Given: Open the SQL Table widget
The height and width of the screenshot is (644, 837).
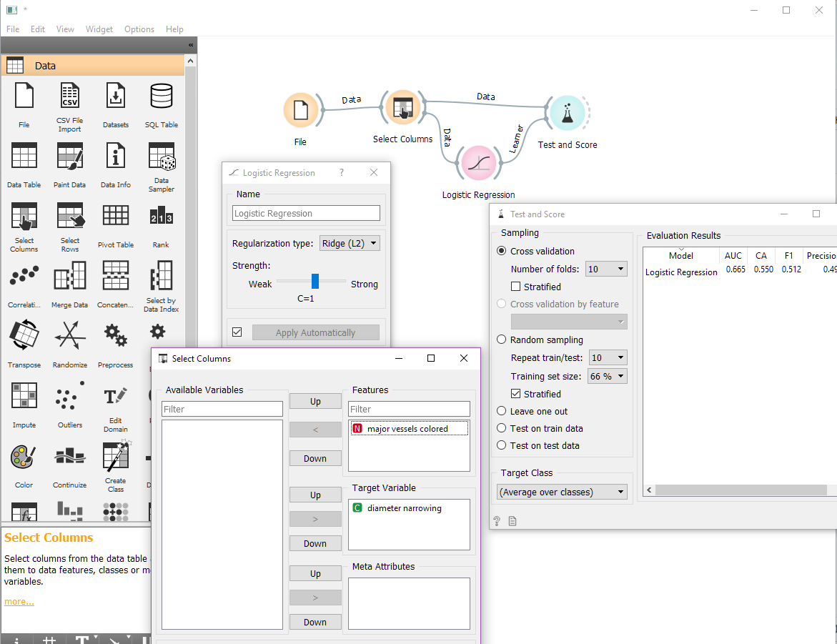Looking at the screenshot, I should (x=161, y=94).
